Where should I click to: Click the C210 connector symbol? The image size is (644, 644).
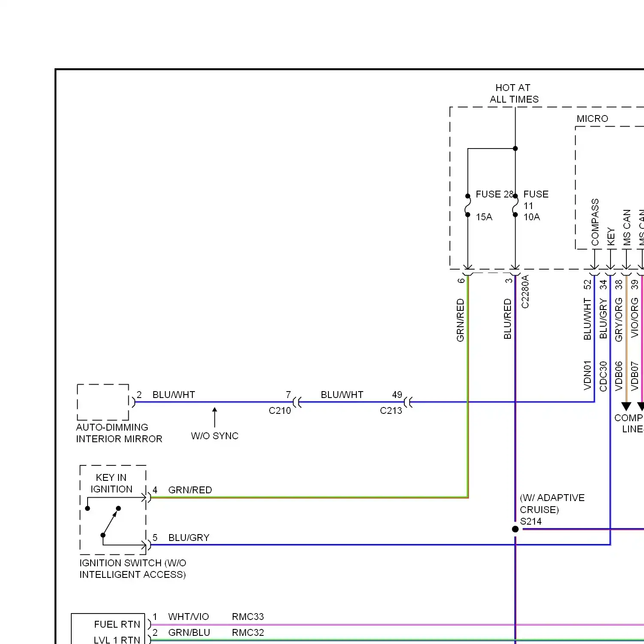(297, 402)
